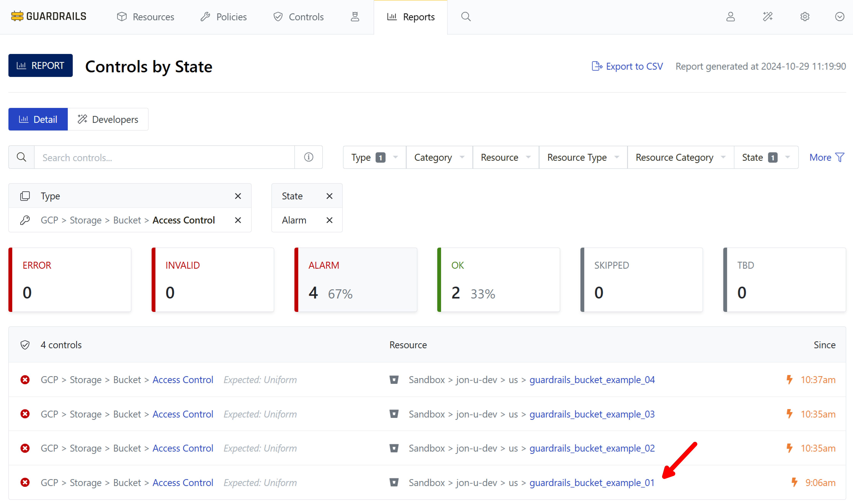Open the user profile icon

point(730,17)
